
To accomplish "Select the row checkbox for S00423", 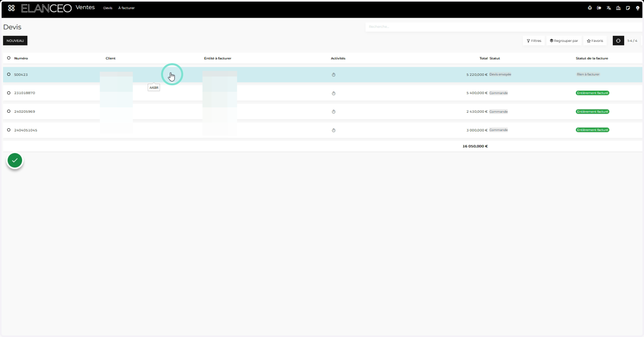I will 9,75.
